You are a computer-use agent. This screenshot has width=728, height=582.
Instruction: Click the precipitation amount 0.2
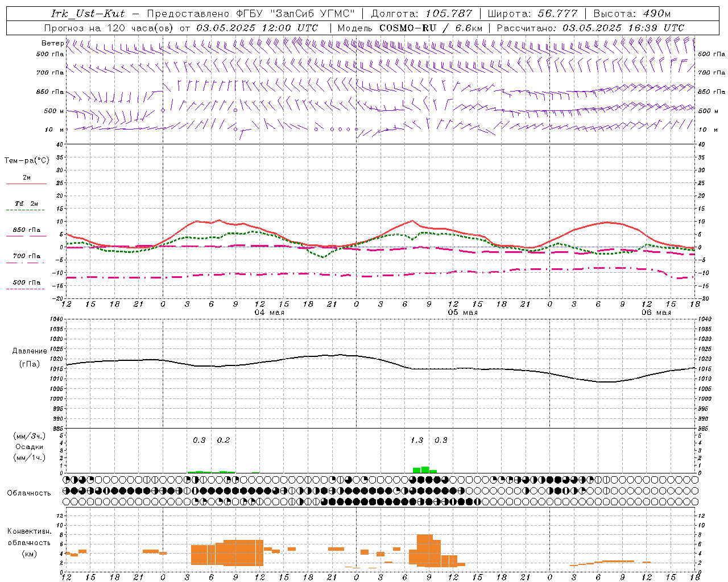tap(224, 440)
